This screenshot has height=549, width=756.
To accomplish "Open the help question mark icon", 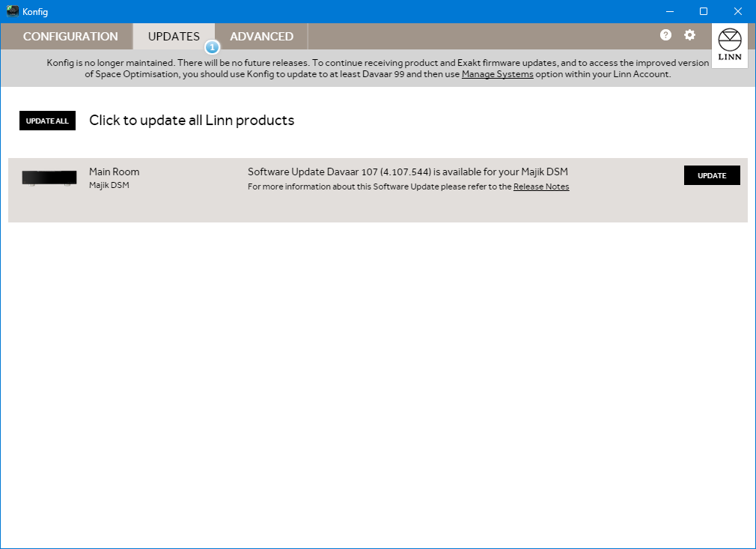I will coord(665,34).
